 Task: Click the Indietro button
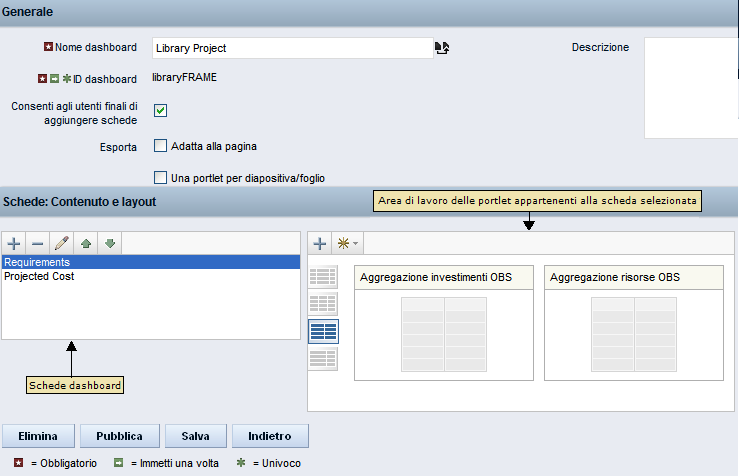pyautogui.click(x=270, y=436)
